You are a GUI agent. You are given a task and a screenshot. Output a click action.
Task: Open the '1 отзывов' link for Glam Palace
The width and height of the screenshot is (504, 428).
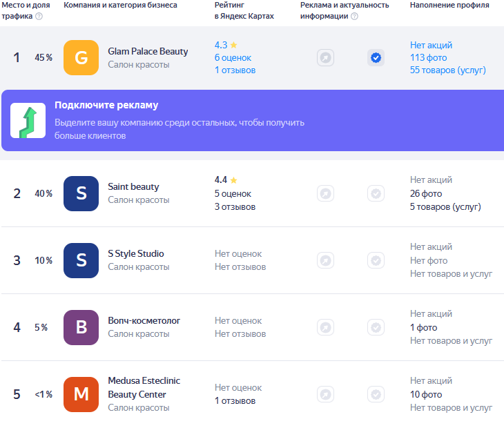[235, 70]
